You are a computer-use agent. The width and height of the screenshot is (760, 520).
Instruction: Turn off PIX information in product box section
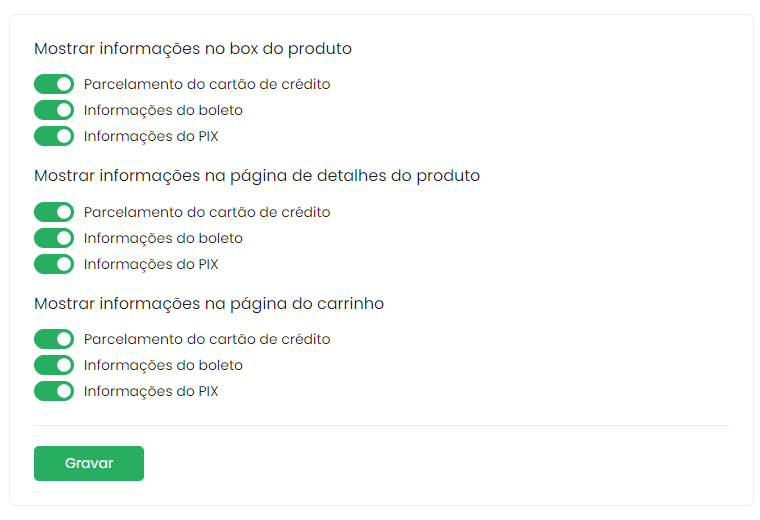tap(54, 136)
